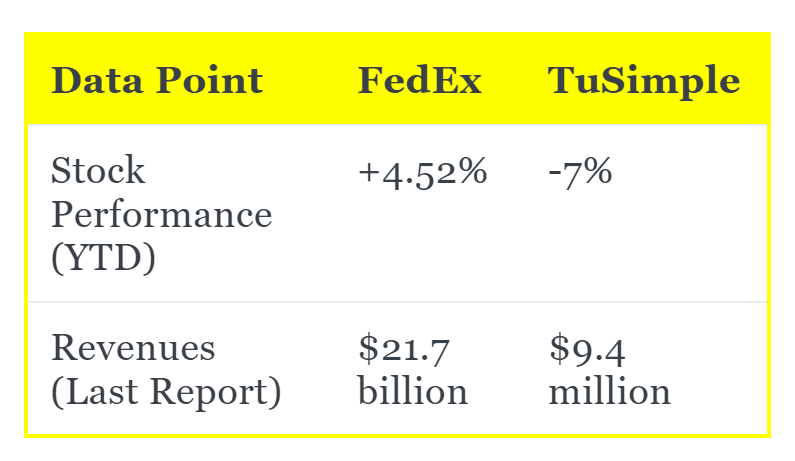Select the TuSimple column header
The image size is (795, 461).
(644, 81)
